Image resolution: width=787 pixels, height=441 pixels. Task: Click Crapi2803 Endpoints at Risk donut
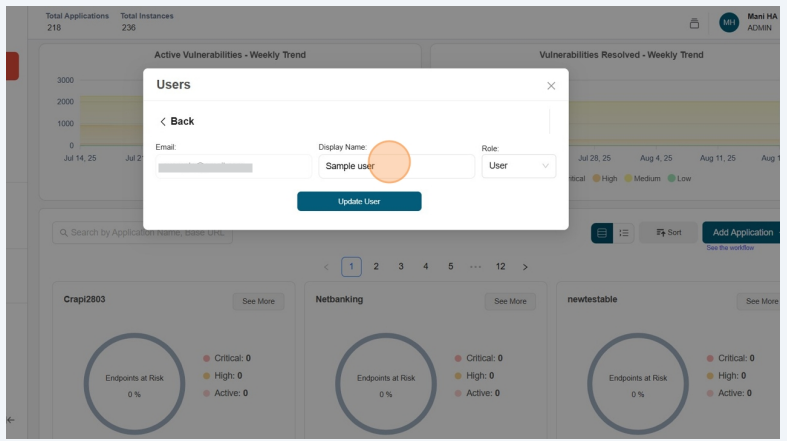click(135, 384)
